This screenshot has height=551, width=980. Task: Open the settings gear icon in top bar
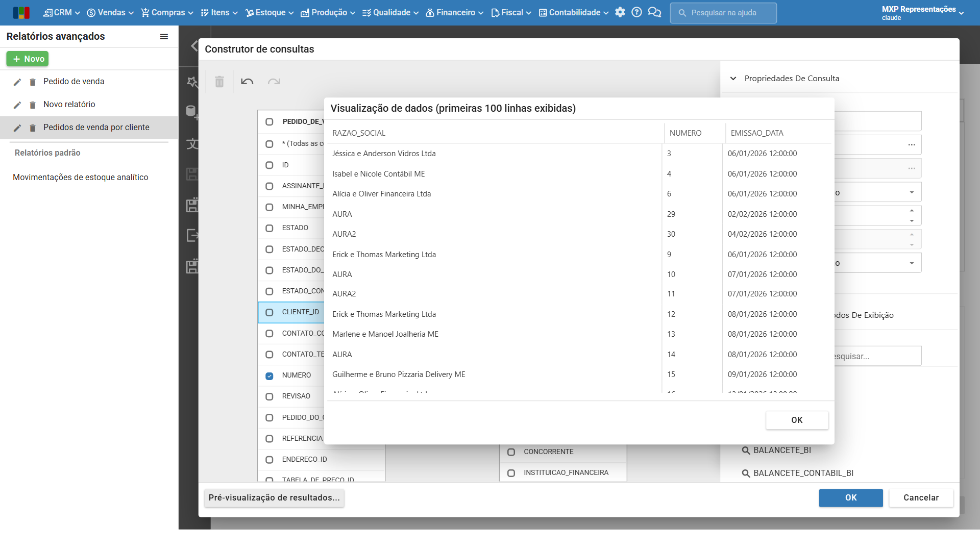tap(620, 12)
